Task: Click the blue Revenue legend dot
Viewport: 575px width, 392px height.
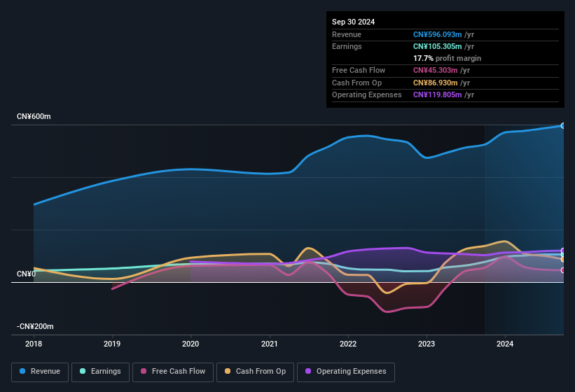Action: tap(23, 371)
